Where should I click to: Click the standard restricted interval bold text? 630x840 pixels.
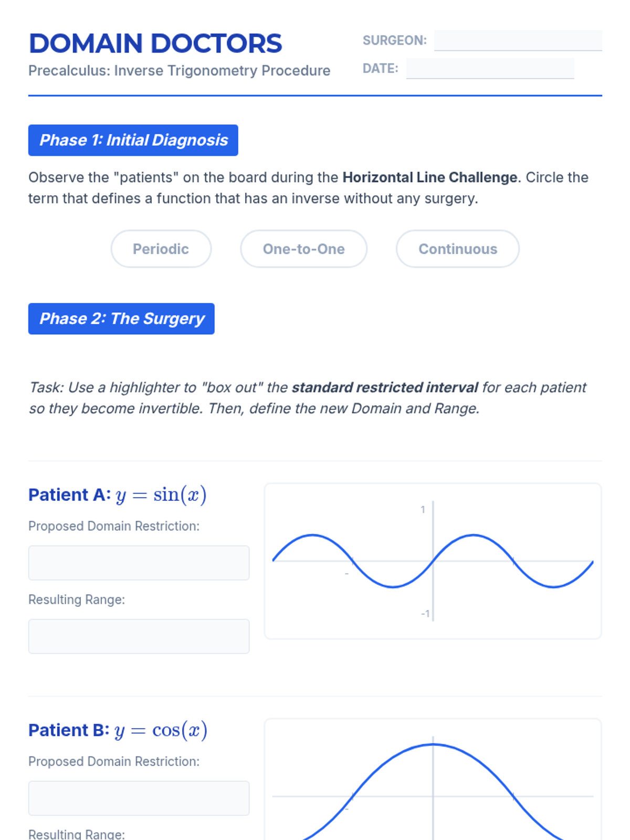point(385,387)
